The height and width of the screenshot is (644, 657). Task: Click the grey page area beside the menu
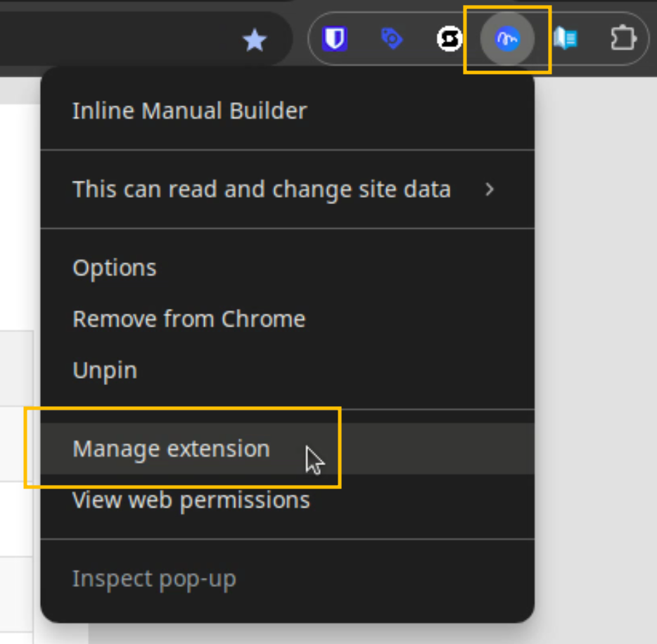click(x=598, y=352)
